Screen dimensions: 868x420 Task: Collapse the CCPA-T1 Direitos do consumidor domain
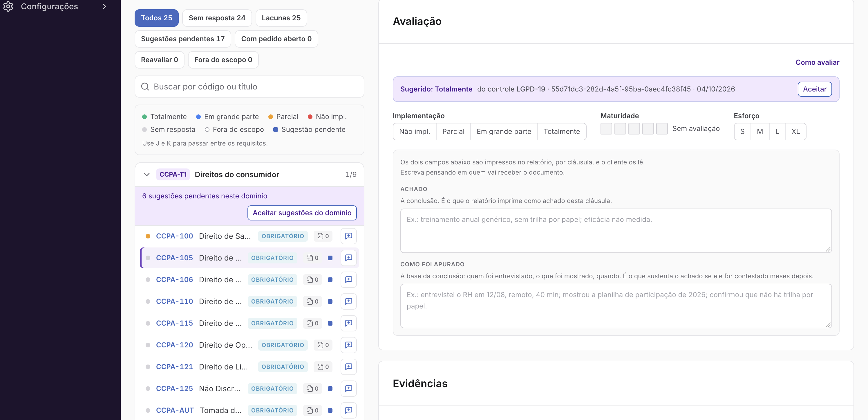(x=147, y=174)
